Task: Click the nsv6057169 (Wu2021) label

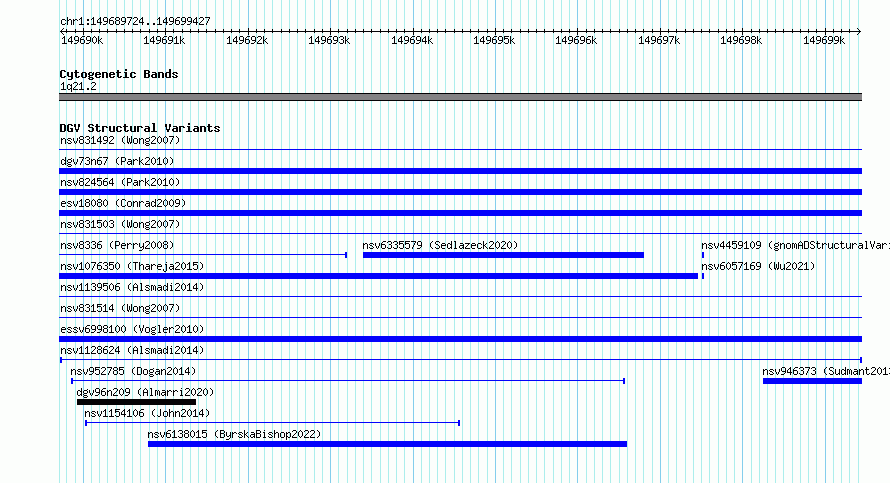Action: (x=758, y=266)
